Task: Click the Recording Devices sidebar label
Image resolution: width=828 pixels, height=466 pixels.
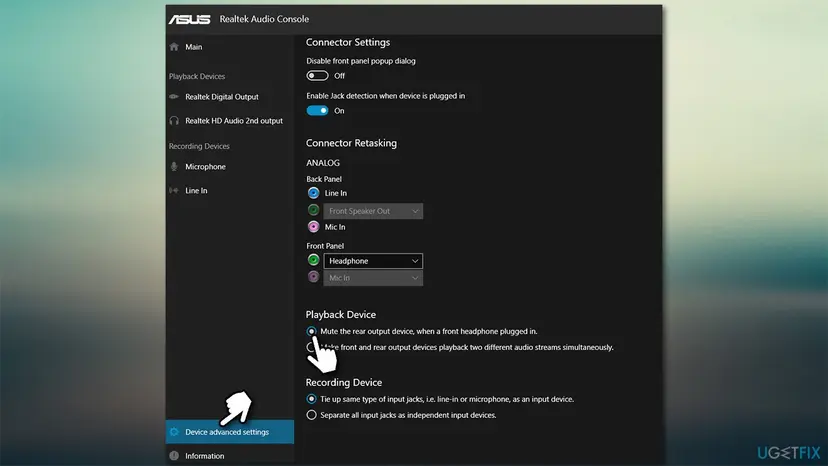Action: click(199, 146)
